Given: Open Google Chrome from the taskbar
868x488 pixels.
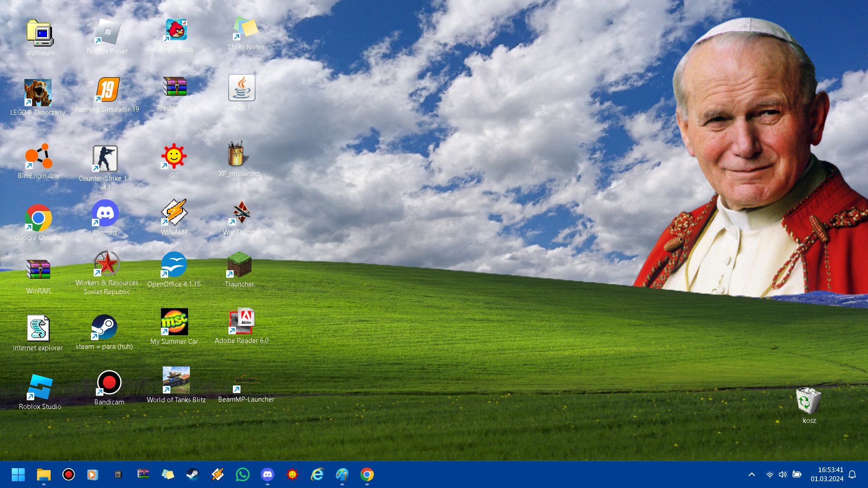Looking at the screenshot, I should point(367,474).
